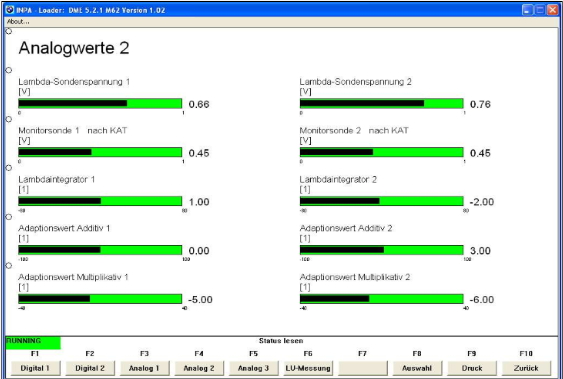Click the Lambda-Sondenspannung 1 label
The width and height of the screenshot is (563, 379).
[74, 82]
